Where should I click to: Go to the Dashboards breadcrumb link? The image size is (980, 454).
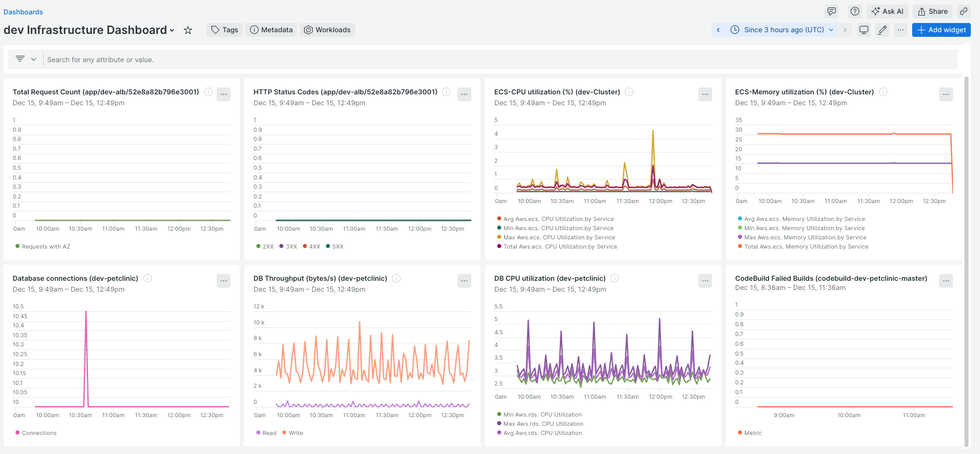coord(23,12)
